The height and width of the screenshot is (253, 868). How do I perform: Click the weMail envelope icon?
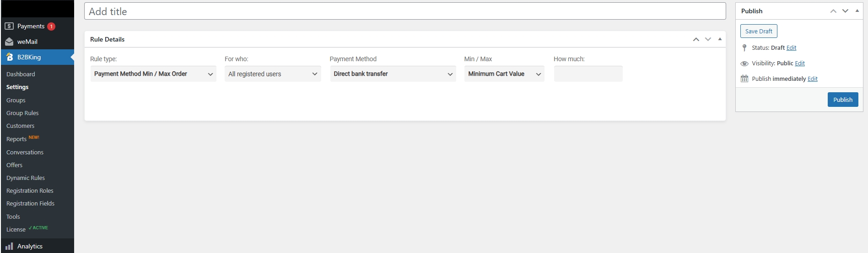pos(9,42)
